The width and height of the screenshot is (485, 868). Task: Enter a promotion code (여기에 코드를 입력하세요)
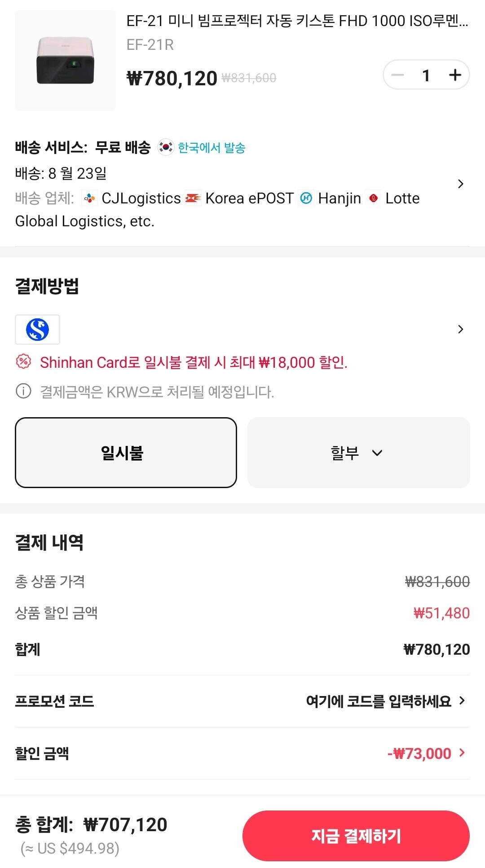pyautogui.click(x=384, y=701)
